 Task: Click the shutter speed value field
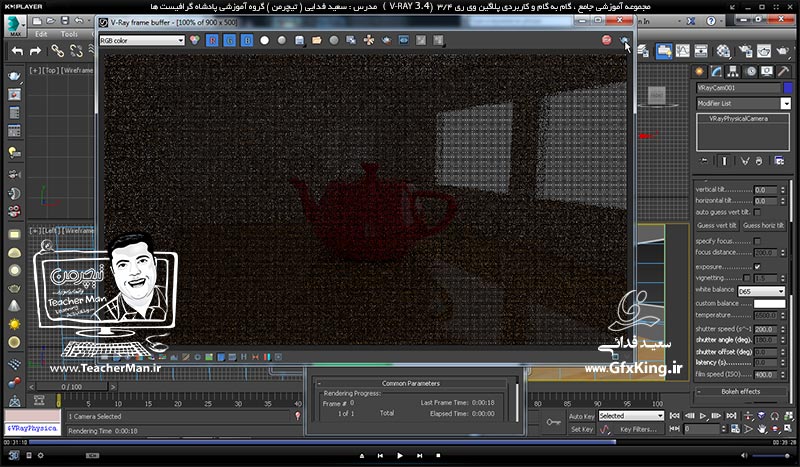(x=765, y=329)
